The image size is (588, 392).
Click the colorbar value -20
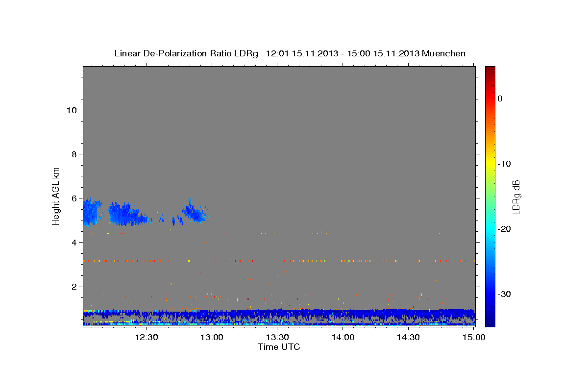pyautogui.click(x=504, y=229)
